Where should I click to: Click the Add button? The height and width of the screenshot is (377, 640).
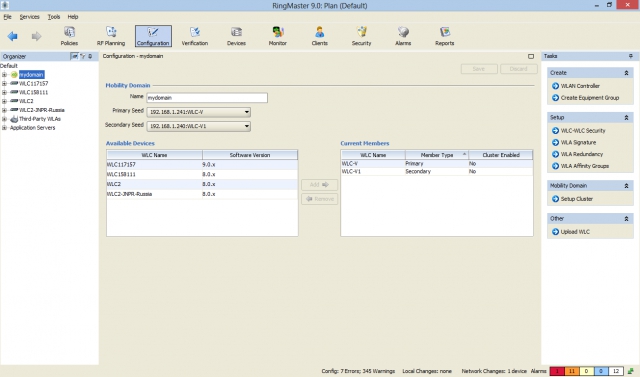[x=319, y=185]
